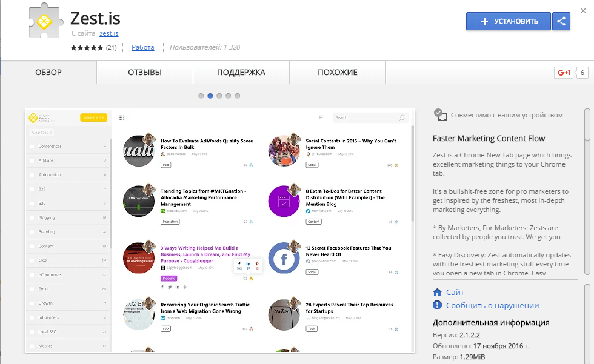
Task: Click the five-star rating icons
Action: click(x=87, y=47)
